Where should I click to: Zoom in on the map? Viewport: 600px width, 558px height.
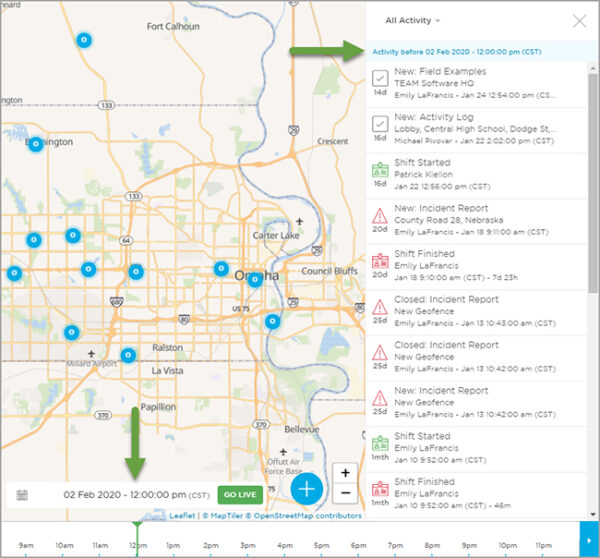tap(345, 473)
